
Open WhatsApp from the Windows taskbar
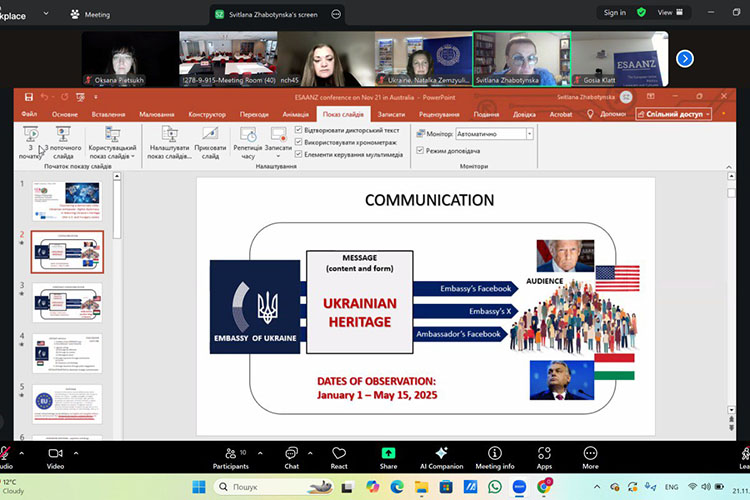[x=495, y=487]
